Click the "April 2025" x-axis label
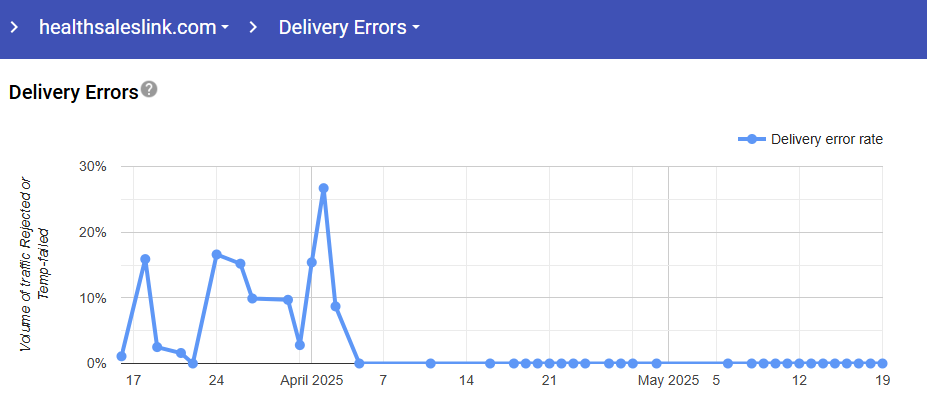Image resolution: width=927 pixels, height=408 pixels. point(311,381)
